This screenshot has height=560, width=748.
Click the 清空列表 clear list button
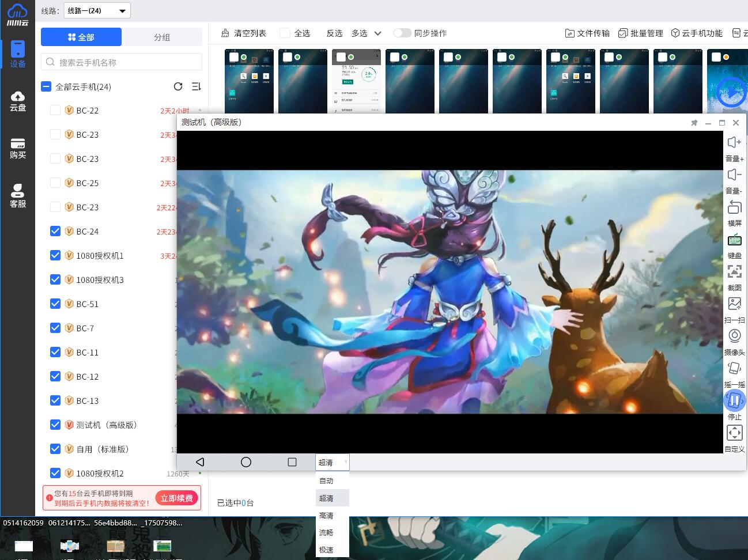[x=244, y=33]
